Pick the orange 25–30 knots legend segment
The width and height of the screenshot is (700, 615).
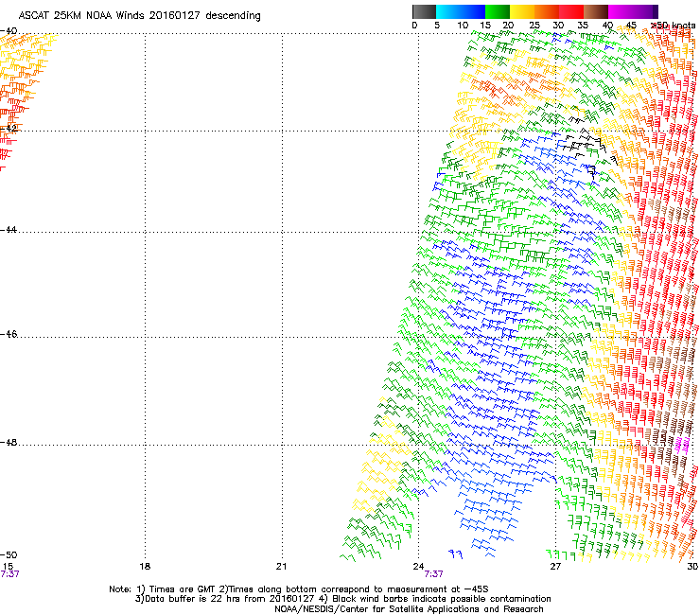(x=547, y=11)
